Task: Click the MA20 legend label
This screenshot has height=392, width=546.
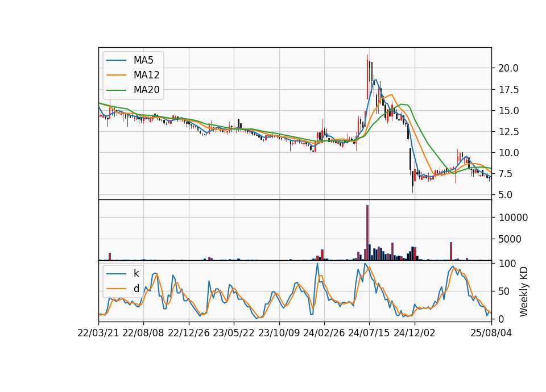Action: coord(146,90)
